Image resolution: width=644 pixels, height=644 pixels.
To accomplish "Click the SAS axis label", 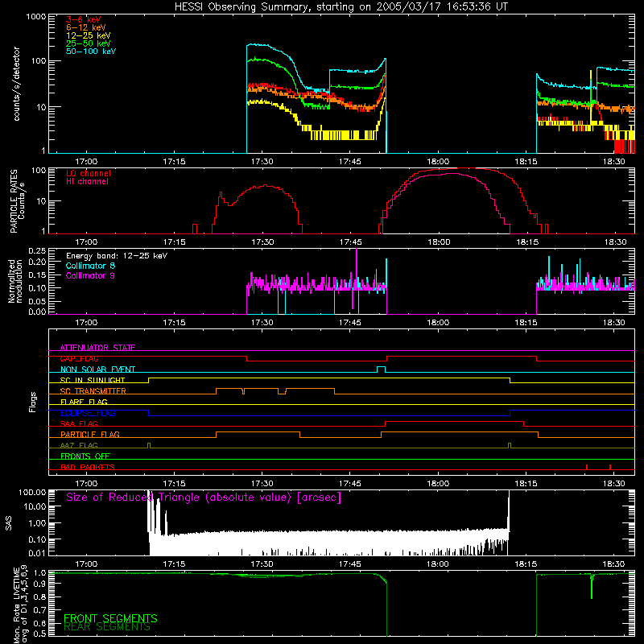I will (x=9, y=523).
